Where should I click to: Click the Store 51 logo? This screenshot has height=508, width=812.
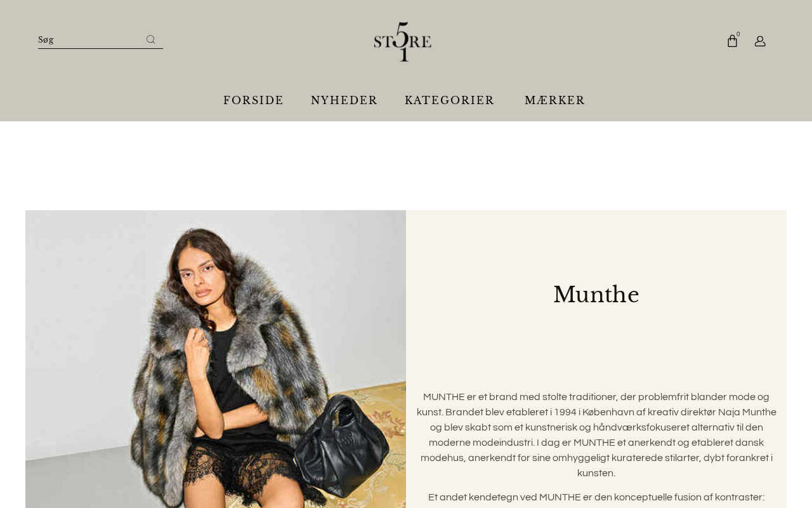(x=403, y=42)
